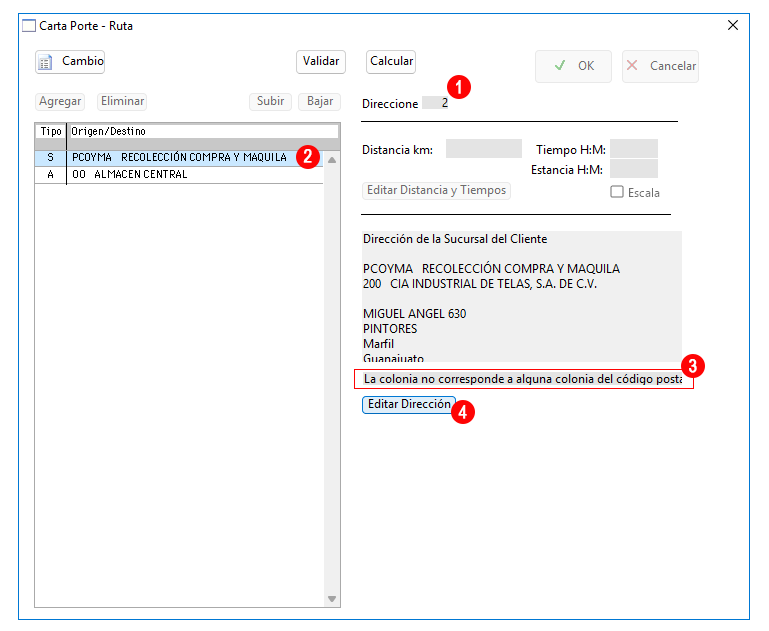Click the PINTORES colonia line
This screenshot has height=631, width=769.
click(x=390, y=329)
